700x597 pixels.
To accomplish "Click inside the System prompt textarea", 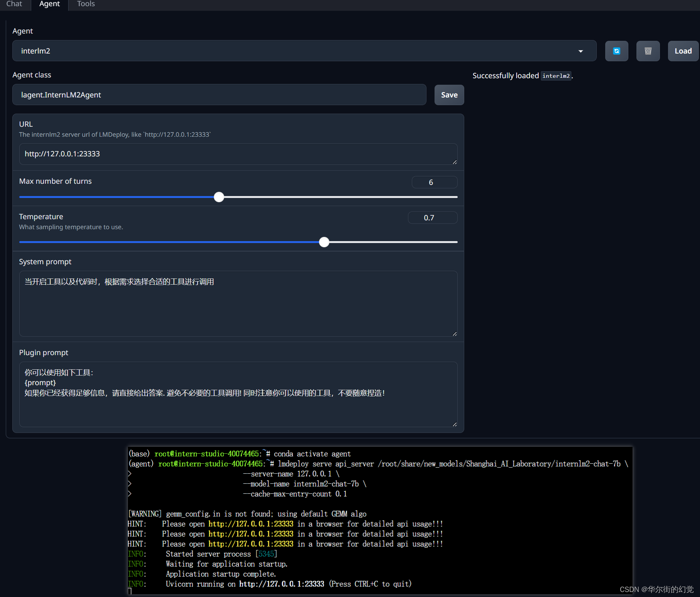I will (238, 304).
